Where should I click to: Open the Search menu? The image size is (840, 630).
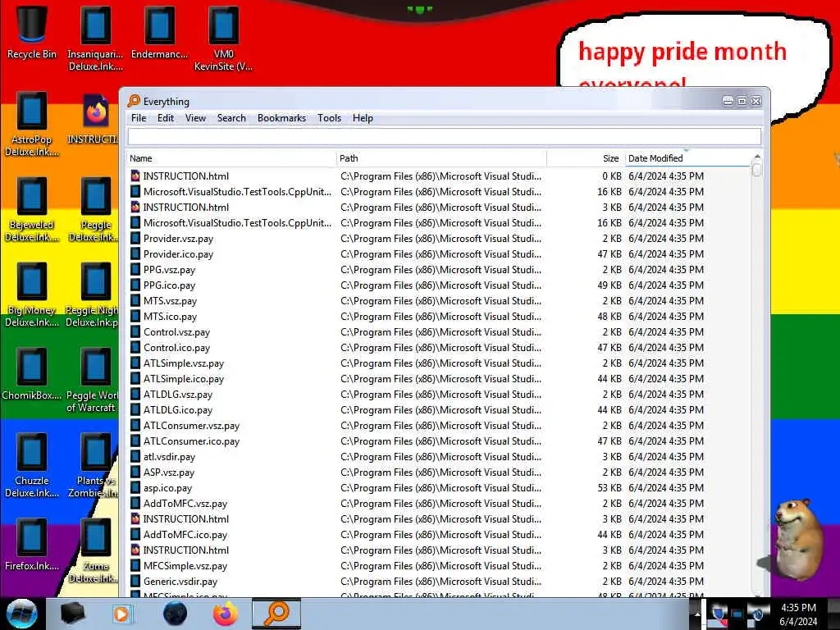click(x=231, y=118)
